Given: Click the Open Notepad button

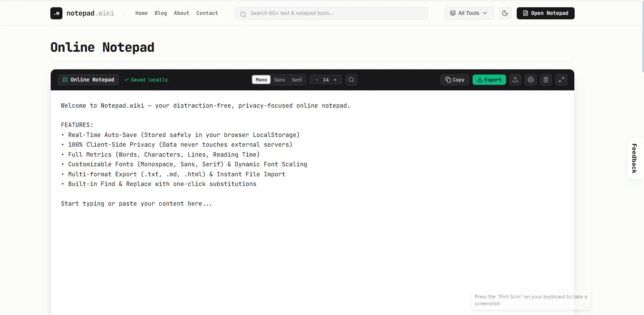Looking at the screenshot, I should tap(545, 13).
